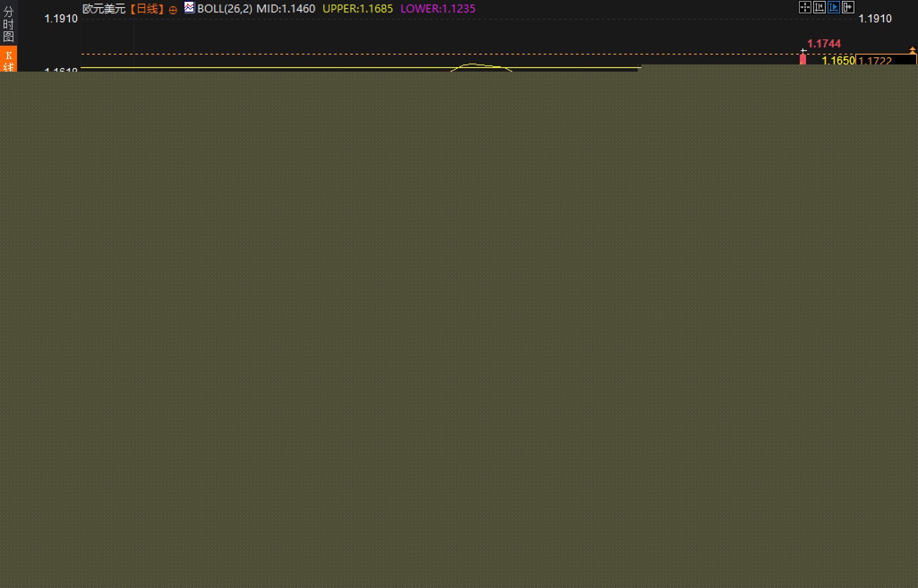The height and width of the screenshot is (588, 918).
Task: Click the orange double-up arrow on price axis
Action: point(912,50)
